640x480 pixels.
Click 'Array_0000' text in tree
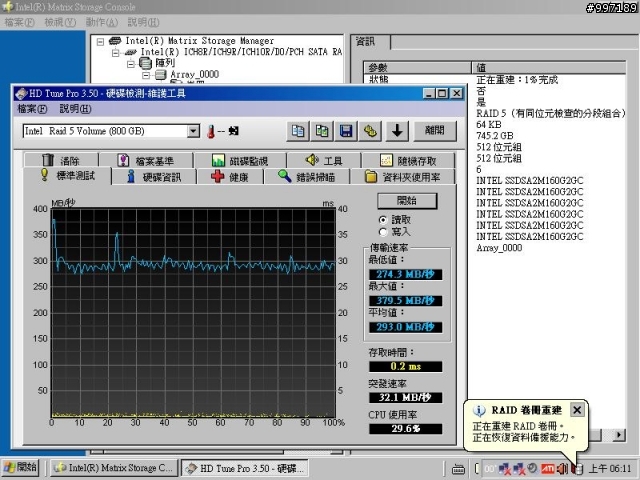tap(195, 74)
